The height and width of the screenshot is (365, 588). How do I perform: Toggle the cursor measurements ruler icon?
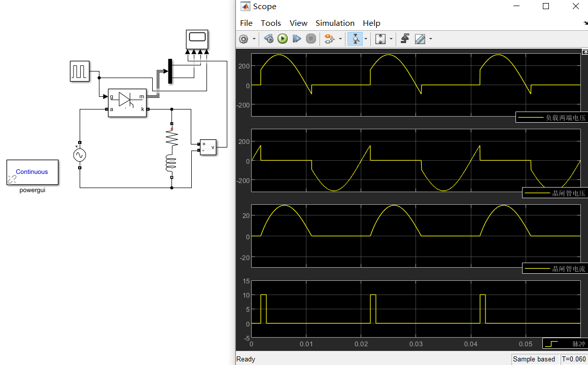coord(420,39)
